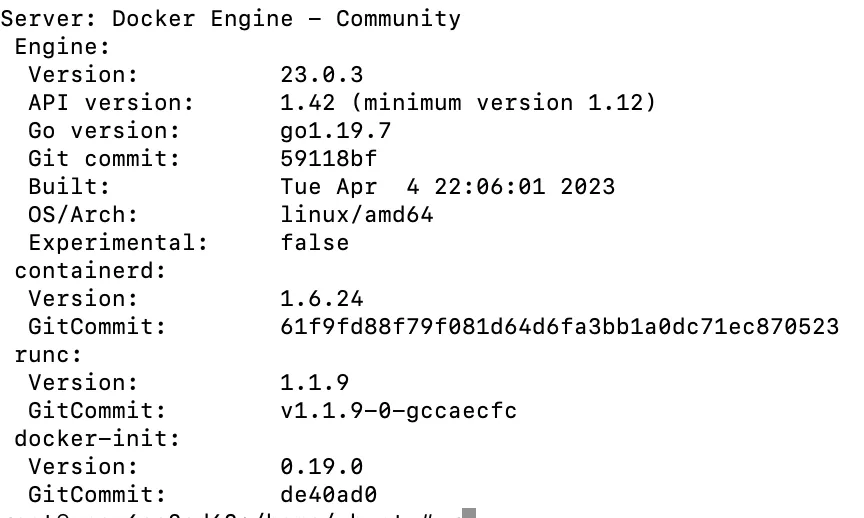
Task: Click the Experimental value 'false'
Action: [x=315, y=242]
